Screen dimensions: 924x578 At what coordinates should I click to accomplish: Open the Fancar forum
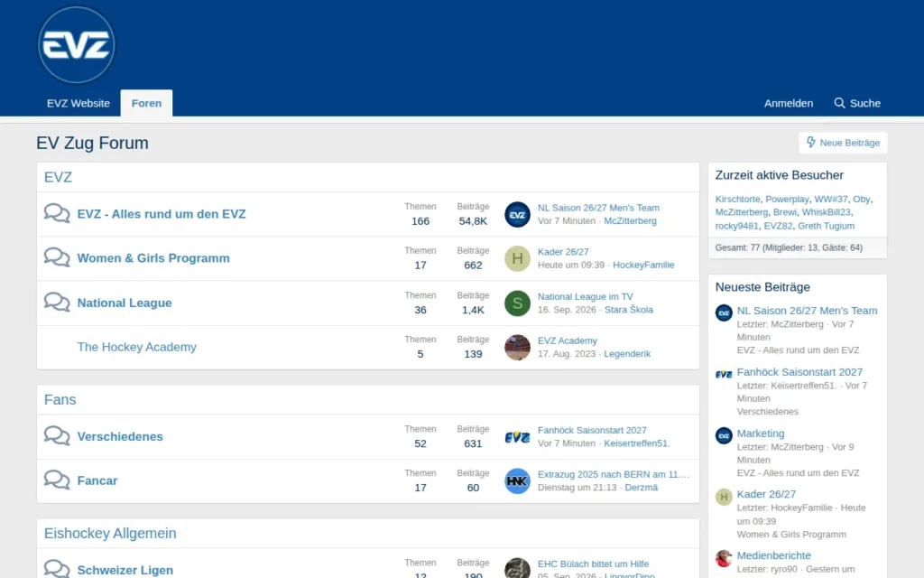(97, 480)
